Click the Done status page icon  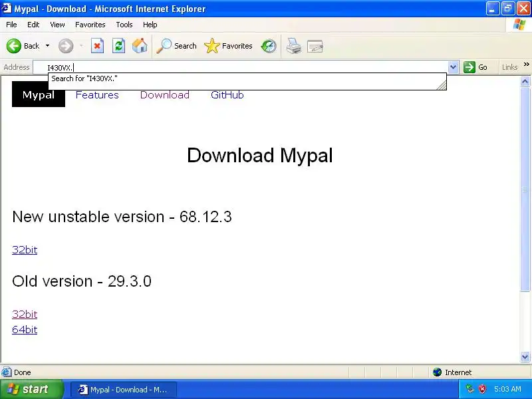click(x=6, y=372)
